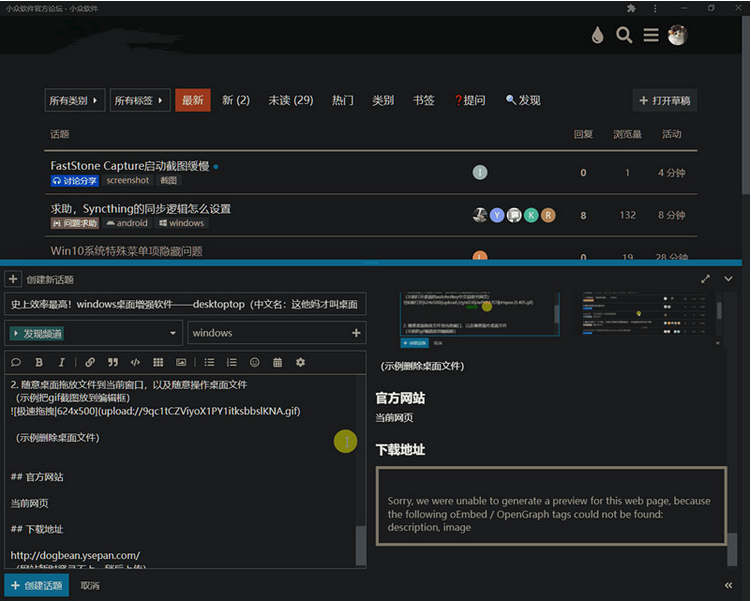Sort topics by 浏览量 column
The image size is (751, 601).
coord(627,134)
